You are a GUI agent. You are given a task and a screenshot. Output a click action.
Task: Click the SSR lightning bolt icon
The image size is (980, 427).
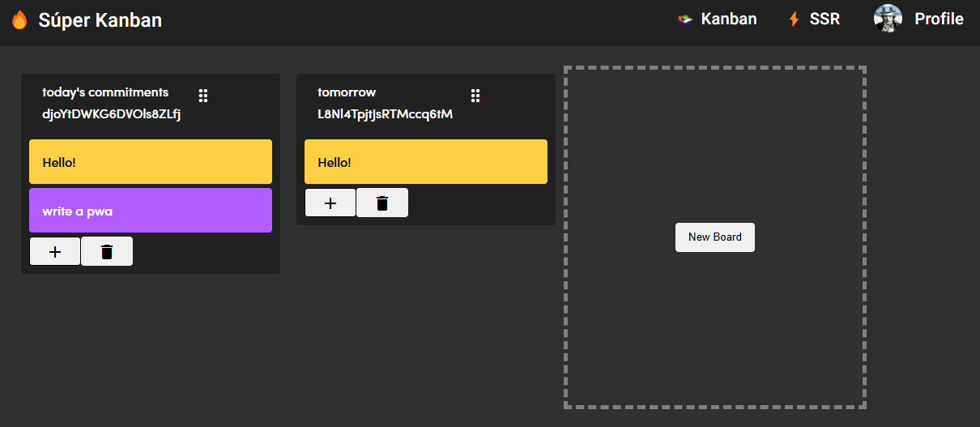[x=794, y=19]
